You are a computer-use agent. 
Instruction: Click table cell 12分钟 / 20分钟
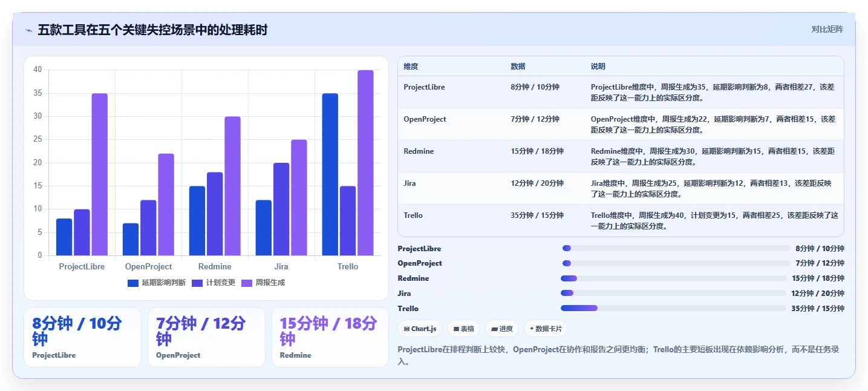pyautogui.click(x=537, y=183)
